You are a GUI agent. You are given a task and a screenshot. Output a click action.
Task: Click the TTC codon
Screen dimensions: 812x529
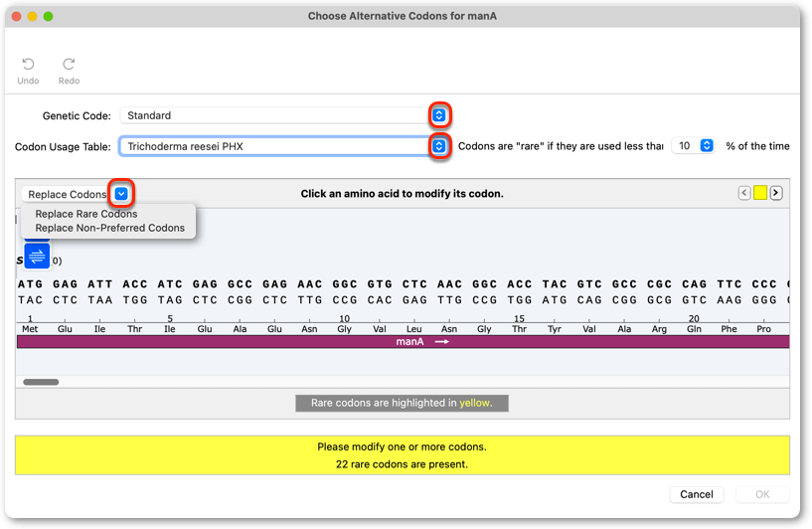coord(730,284)
